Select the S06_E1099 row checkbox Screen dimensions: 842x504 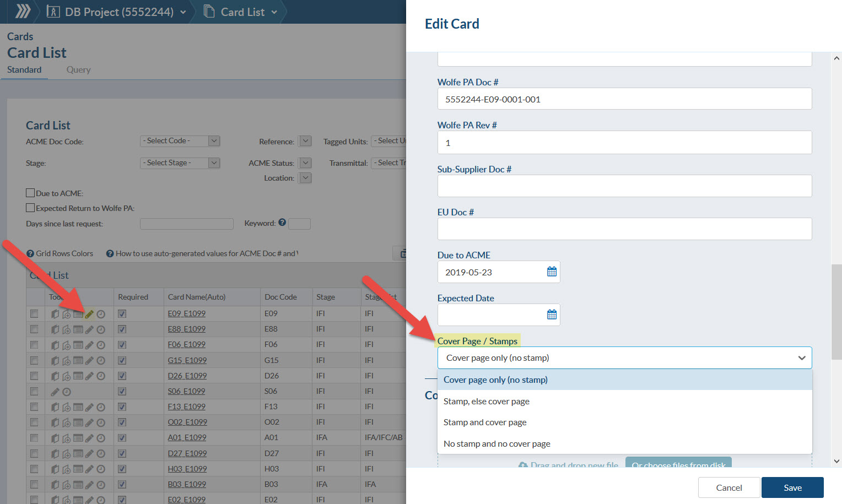[34, 391]
